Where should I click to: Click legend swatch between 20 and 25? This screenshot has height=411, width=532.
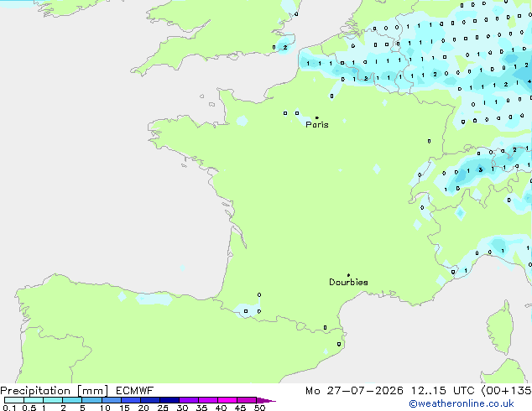click(x=150, y=400)
